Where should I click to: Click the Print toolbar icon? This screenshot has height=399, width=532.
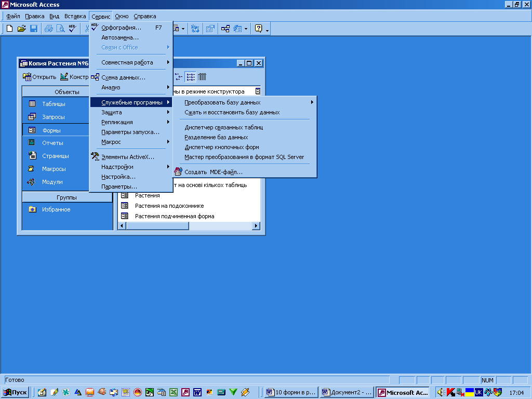coord(49,29)
